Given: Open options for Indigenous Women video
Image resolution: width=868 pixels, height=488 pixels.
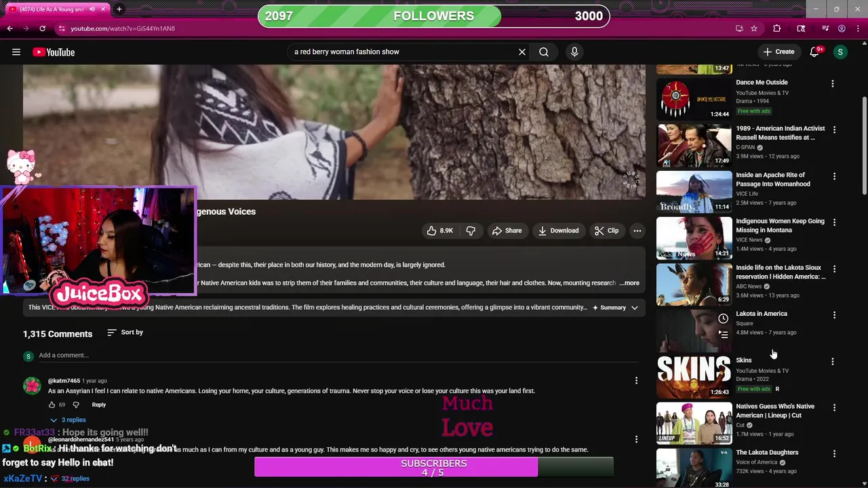Looking at the screenshot, I should point(834,222).
